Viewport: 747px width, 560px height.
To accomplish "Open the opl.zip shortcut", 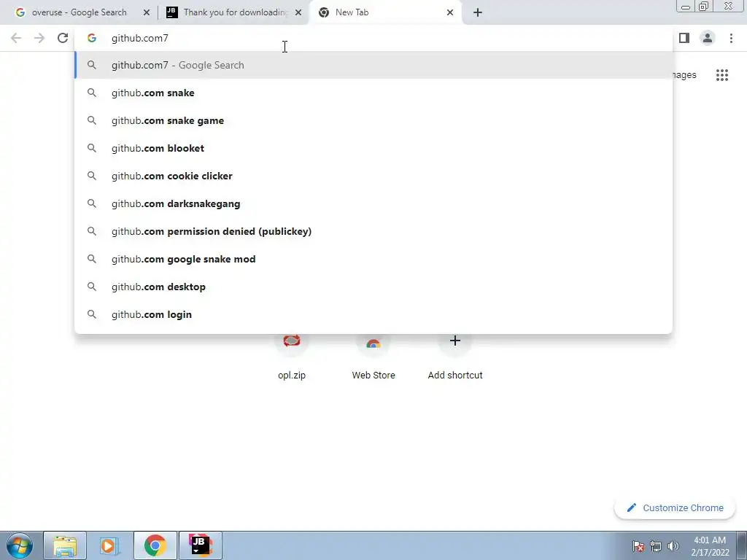I will pyautogui.click(x=292, y=355).
